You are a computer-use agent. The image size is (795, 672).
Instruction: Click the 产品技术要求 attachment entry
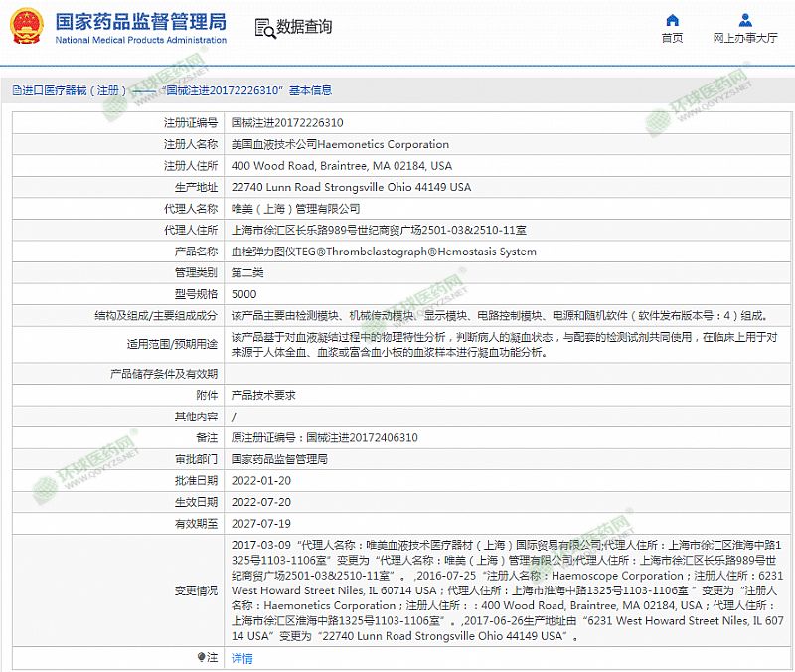[263, 396]
